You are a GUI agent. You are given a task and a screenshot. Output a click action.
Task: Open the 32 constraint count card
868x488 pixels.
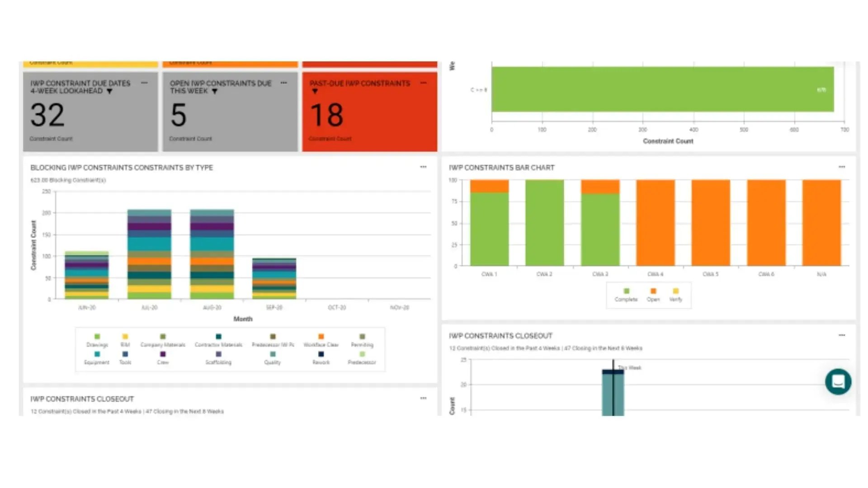(90, 112)
